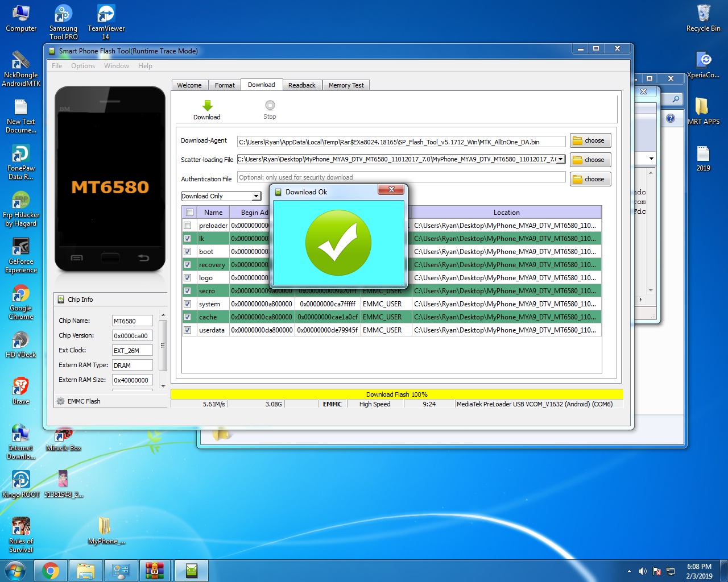Select the MRT APPS folder icon
This screenshot has width=728, height=582.
[x=704, y=111]
